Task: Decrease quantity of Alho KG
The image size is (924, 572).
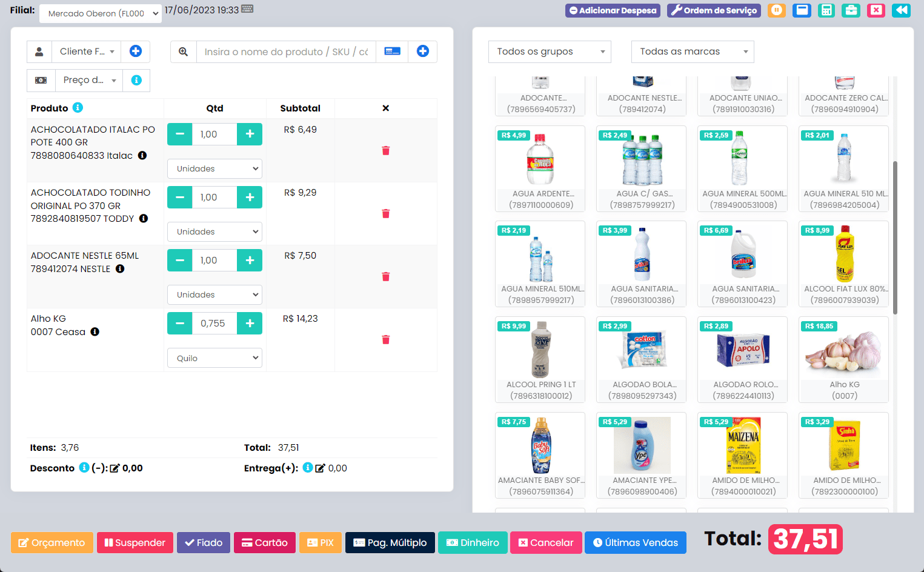Action: click(180, 323)
